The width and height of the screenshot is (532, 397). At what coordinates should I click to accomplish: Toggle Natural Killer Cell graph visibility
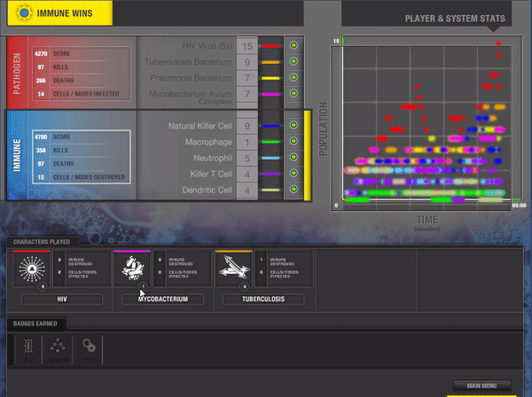(293, 125)
